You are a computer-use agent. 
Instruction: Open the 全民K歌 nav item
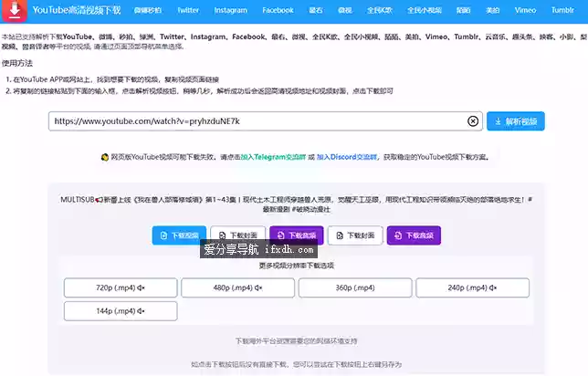click(x=380, y=11)
